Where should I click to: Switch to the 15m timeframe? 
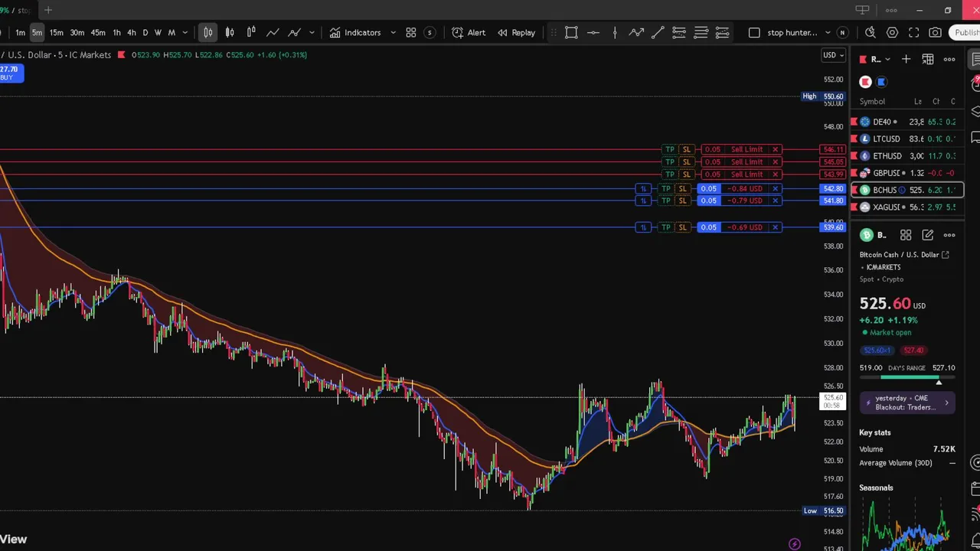[56, 32]
